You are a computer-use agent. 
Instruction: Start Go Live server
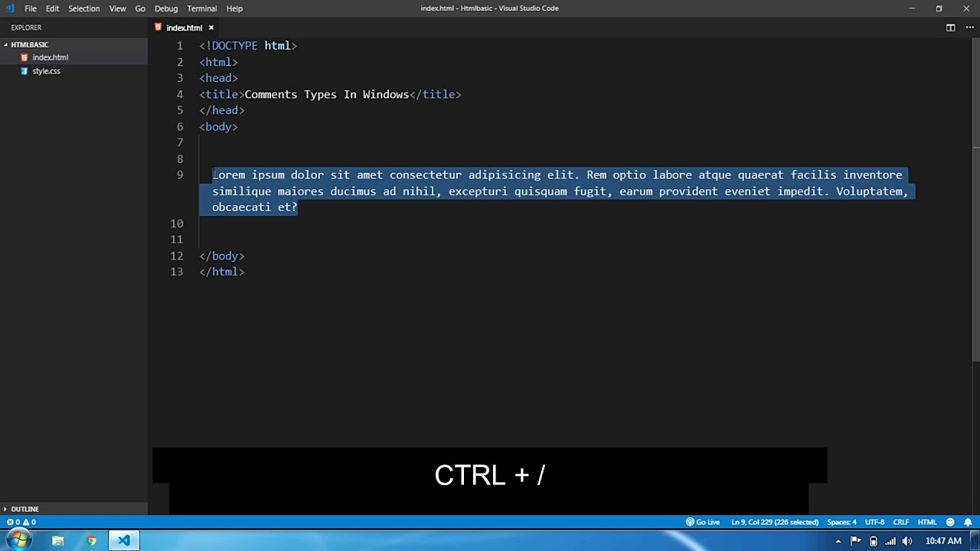(x=703, y=522)
